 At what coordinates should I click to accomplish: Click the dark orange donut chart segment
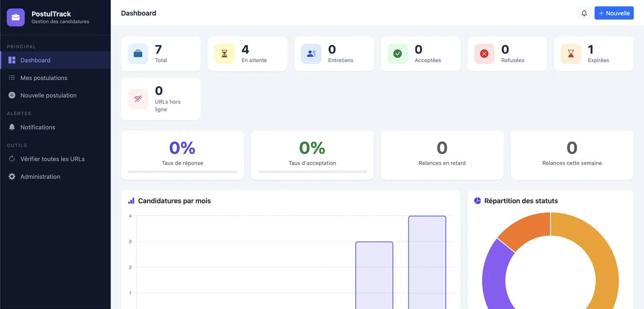pyautogui.click(x=526, y=230)
